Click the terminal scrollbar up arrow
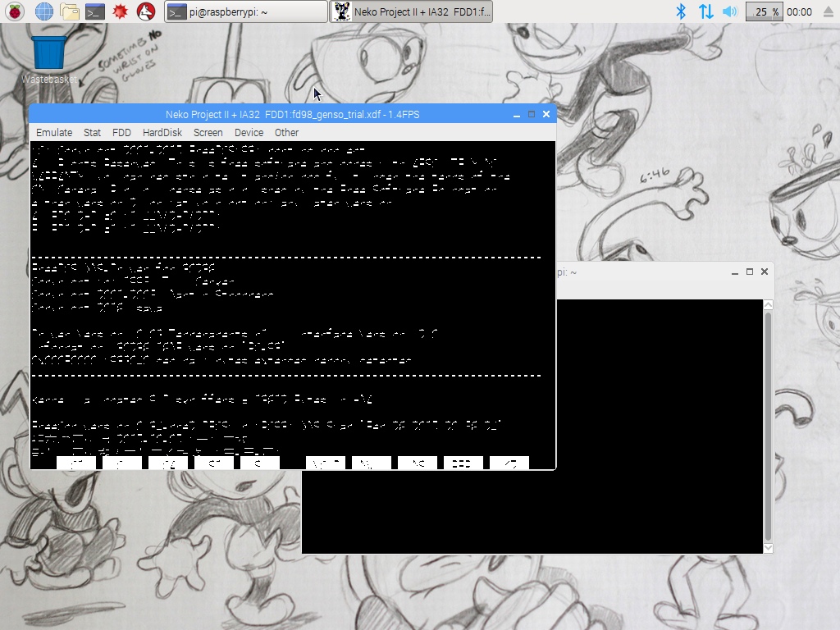The height and width of the screenshot is (630, 840). point(768,305)
